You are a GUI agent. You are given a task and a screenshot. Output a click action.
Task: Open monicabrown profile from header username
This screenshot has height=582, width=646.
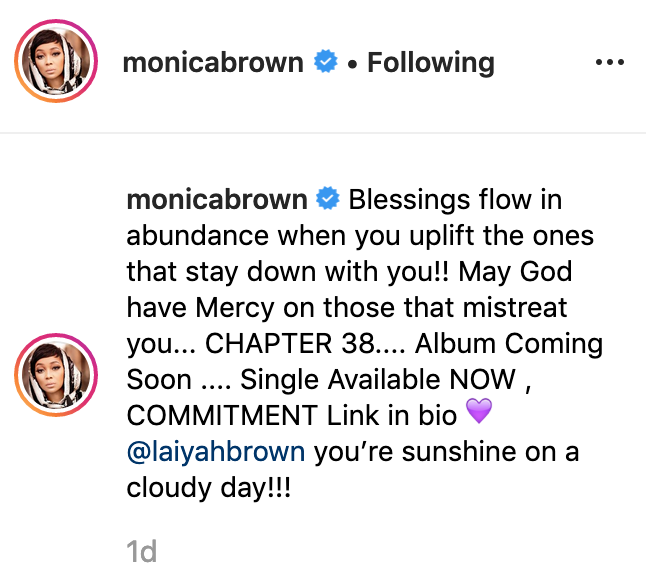pyautogui.click(x=212, y=63)
